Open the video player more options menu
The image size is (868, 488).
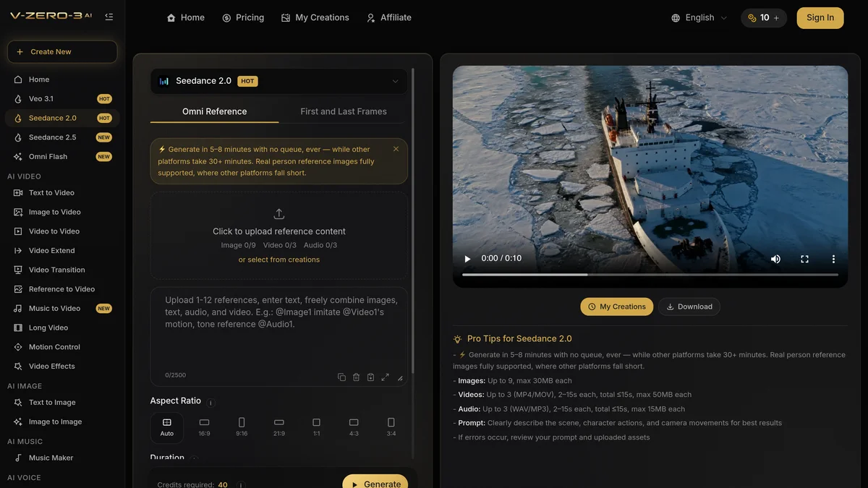coord(833,259)
